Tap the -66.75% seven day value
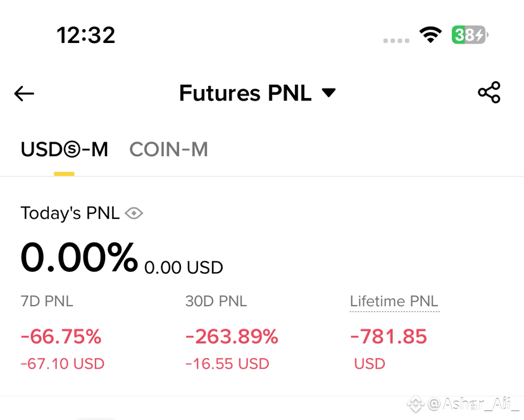Screen dimensions: 524x420 pos(61,336)
